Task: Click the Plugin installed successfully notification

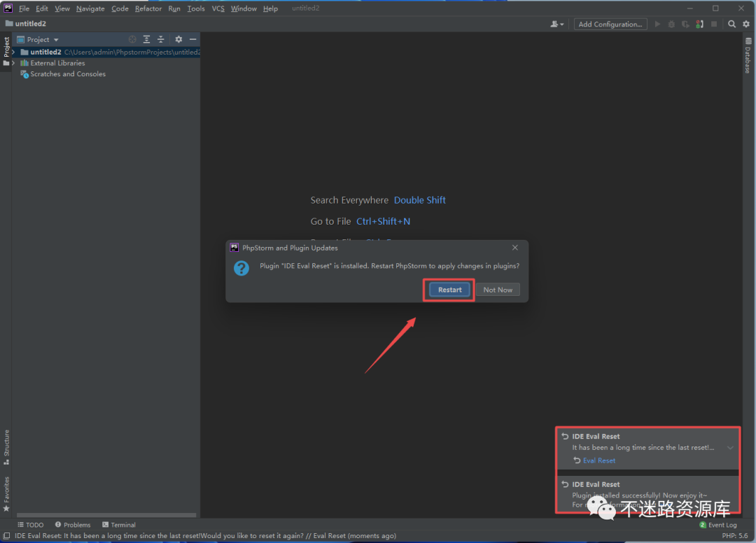Action: [x=648, y=494]
